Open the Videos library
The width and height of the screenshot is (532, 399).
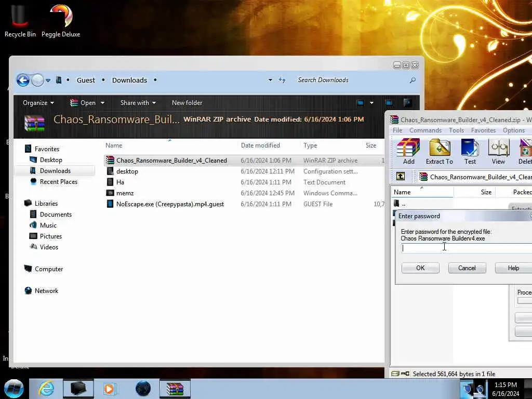[49, 247]
